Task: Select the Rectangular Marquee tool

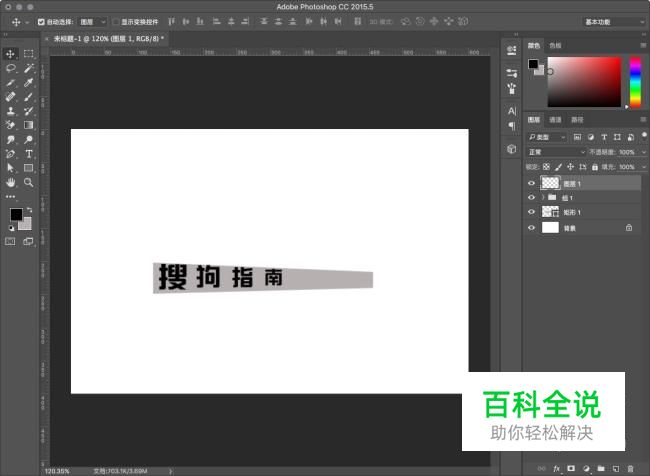Action: 28,54
